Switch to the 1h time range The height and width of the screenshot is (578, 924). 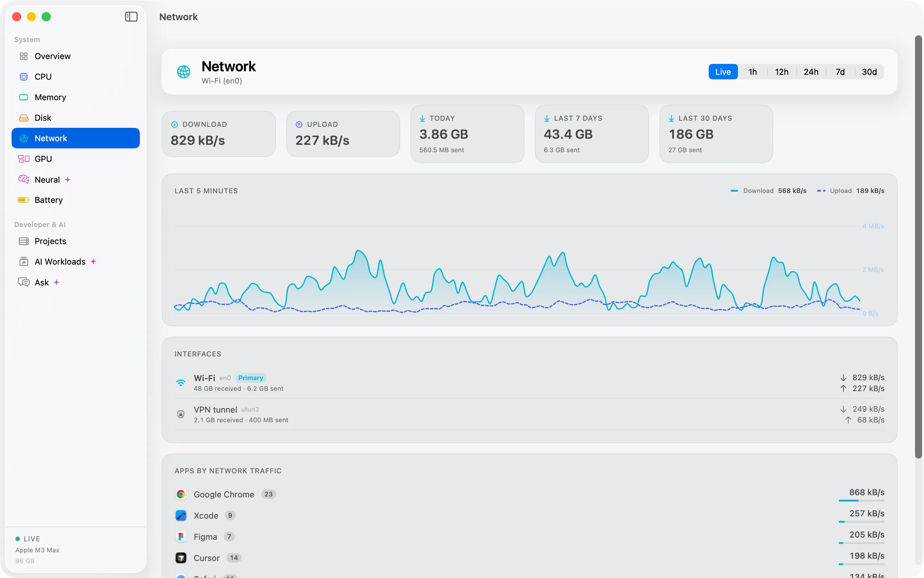(x=752, y=72)
